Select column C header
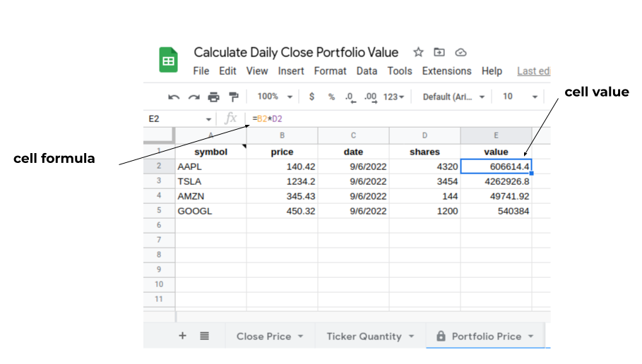The image size is (642, 364). [x=353, y=135]
